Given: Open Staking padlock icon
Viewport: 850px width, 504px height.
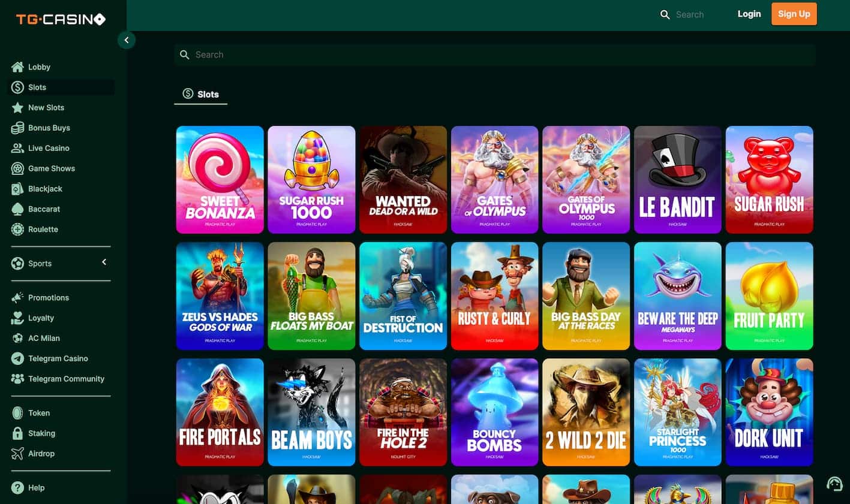Looking at the screenshot, I should click(x=17, y=433).
